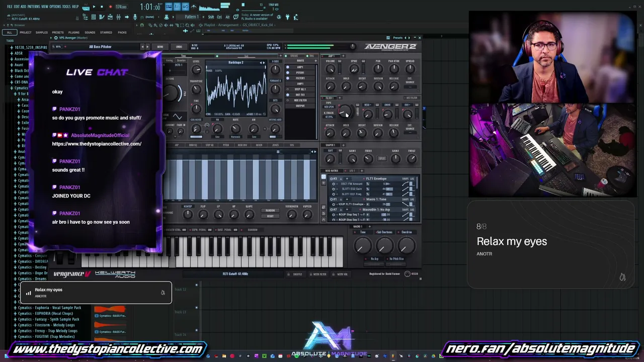This screenshot has width=644, height=362.
Task: Toggle the SHUFFLE lock icon
Action: coord(288,274)
